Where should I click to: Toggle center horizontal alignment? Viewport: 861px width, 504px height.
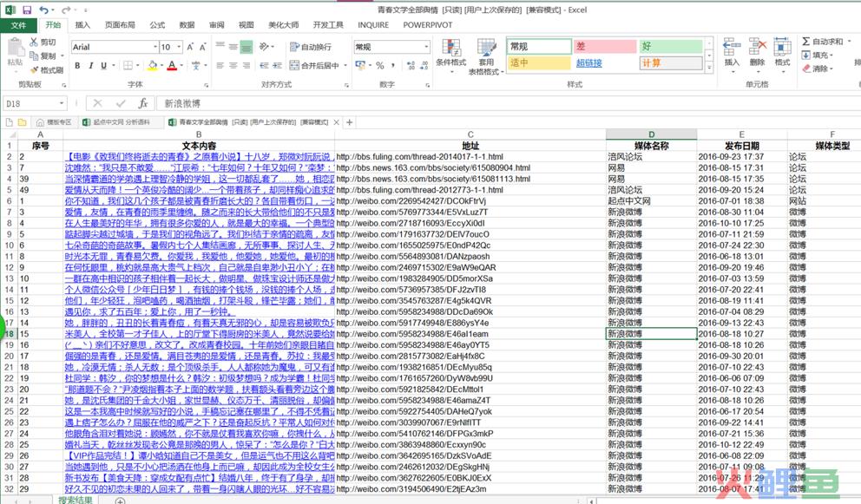coord(233,65)
